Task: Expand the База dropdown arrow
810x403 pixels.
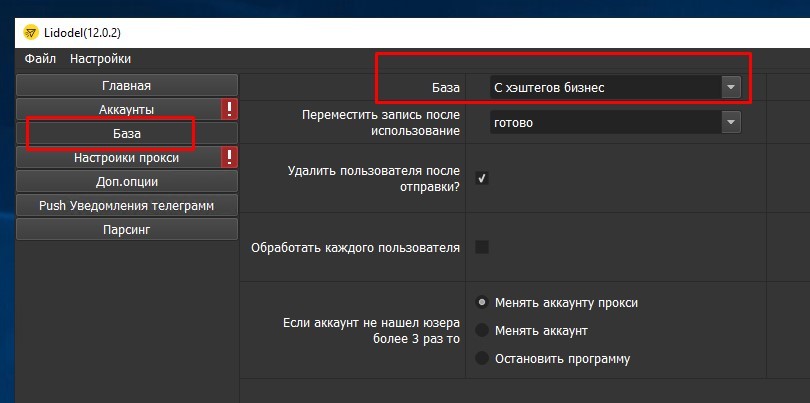Action: pyautogui.click(x=730, y=87)
